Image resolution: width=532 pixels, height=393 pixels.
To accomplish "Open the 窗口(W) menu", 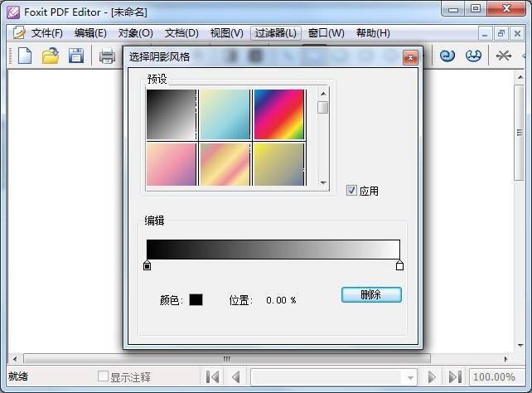I will pos(326,33).
